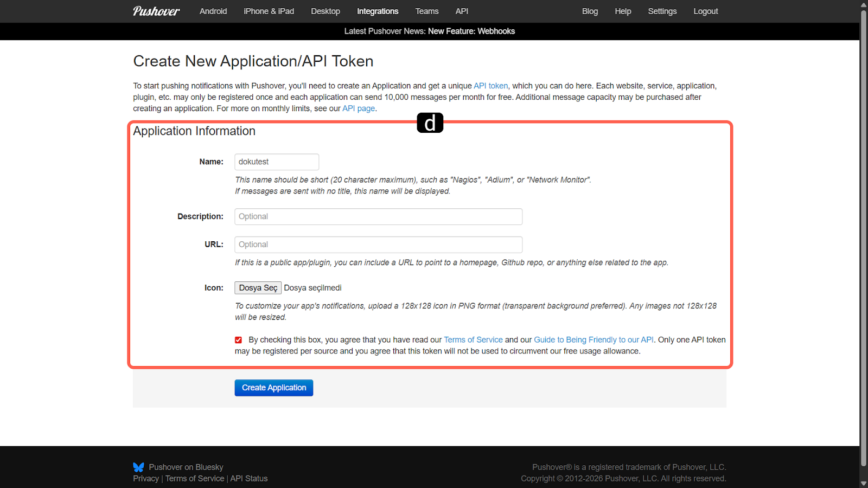Click the Dosya Seç file chooser button
This screenshot has width=868, height=488.
pos(258,288)
